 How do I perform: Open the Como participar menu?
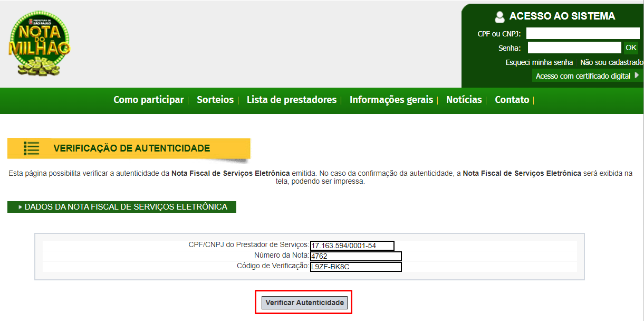click(148, 100)
